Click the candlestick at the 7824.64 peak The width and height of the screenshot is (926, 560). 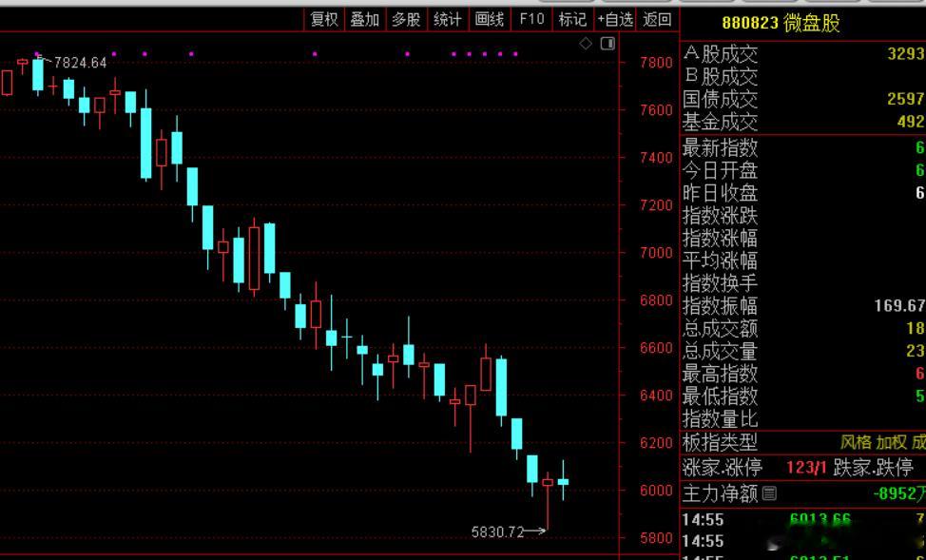click(x=38, y=74)
